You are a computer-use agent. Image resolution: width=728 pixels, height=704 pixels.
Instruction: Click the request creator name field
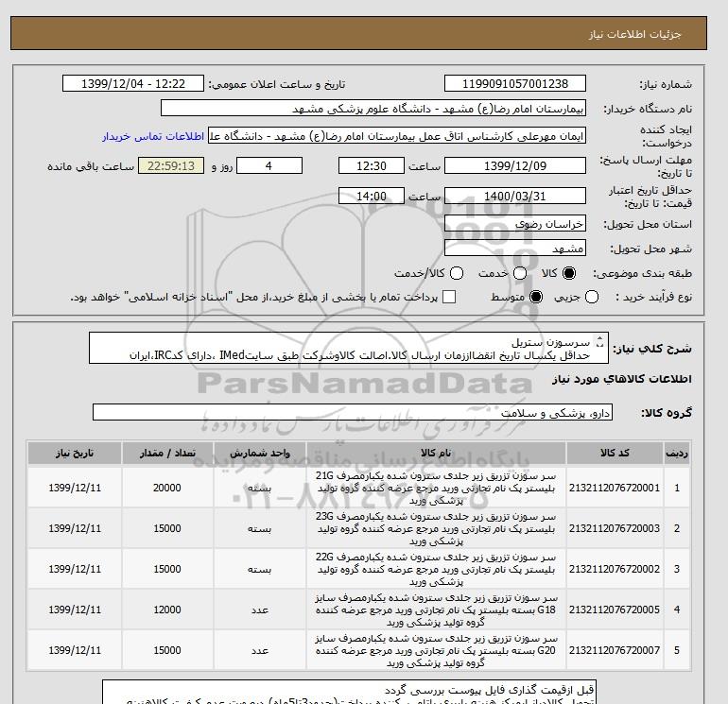(x=397, y=136)
